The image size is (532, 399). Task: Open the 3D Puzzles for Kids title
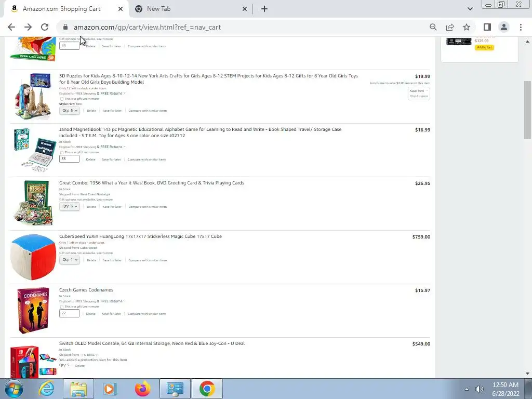click(x=208, y=79)
